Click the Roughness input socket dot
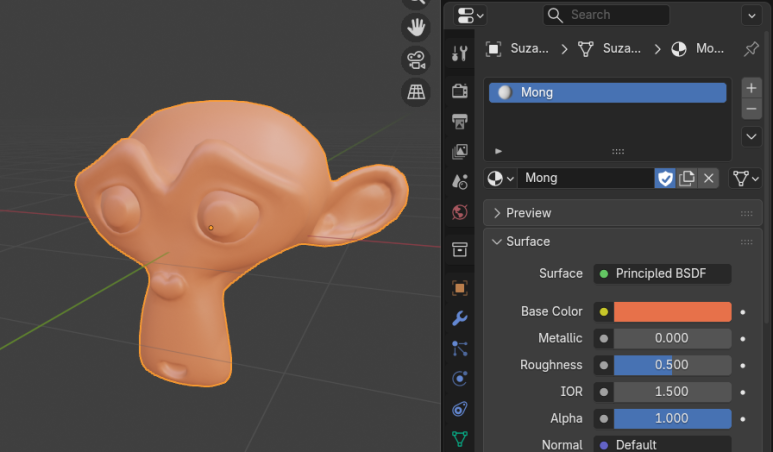The height and width of the screenshot is (452, 773). (604, 365)
